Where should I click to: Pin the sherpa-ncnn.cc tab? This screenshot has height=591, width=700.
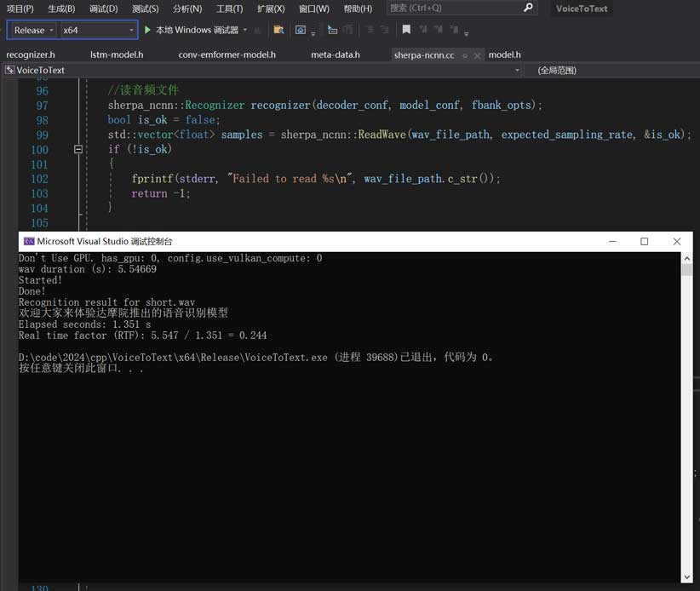[464, 55]
